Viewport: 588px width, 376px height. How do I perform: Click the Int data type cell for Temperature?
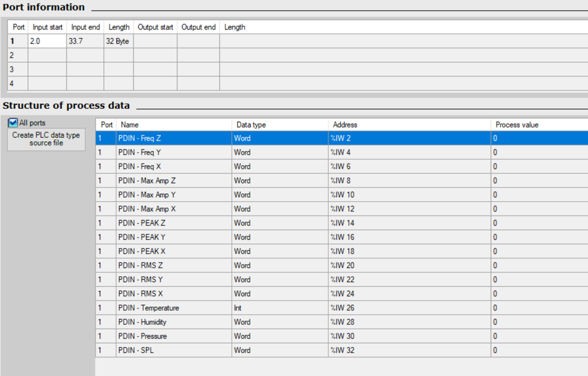(280, 308)
